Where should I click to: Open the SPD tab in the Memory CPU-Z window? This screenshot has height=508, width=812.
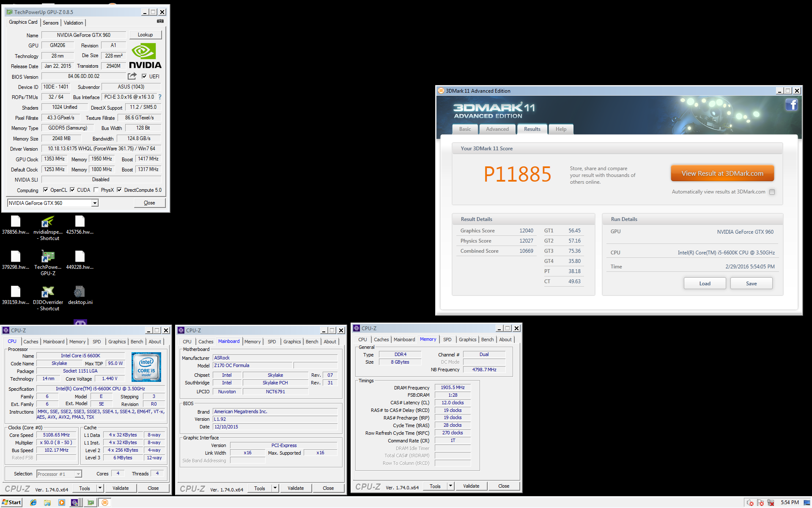click(x=447, y=340)
